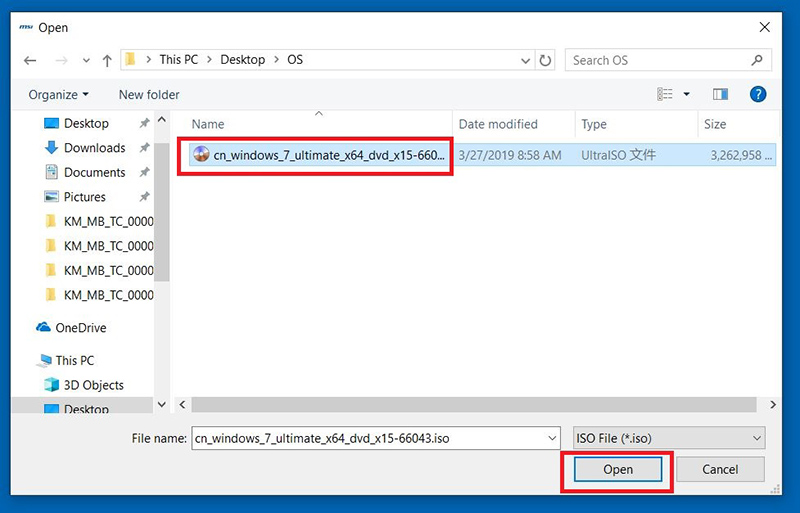The width and height of the screenshot is (800, 513).
Task: Select This PC in the address path
Action: click(x=179, y=60)
